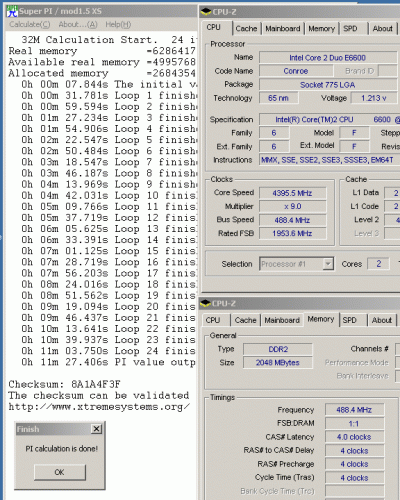The height and width of the screenshot is (500, 400).
Task: Click the Core Speed 4395.5 MHz value
Action: pyautogui.click(x=292, y=193)
